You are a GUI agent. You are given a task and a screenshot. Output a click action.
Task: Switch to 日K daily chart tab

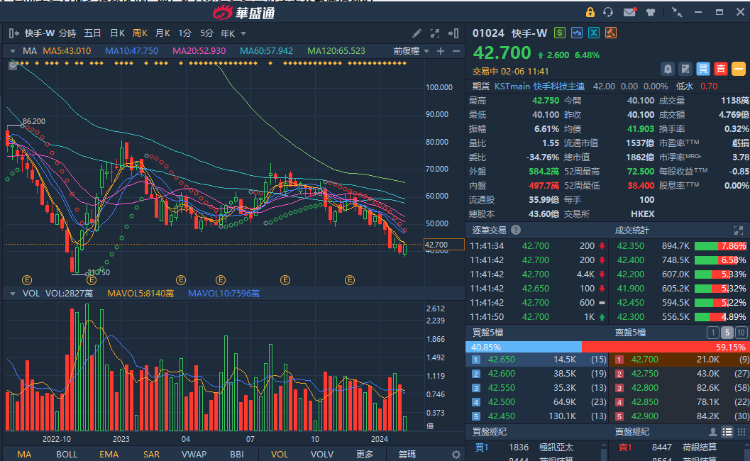tap(117, 33)
